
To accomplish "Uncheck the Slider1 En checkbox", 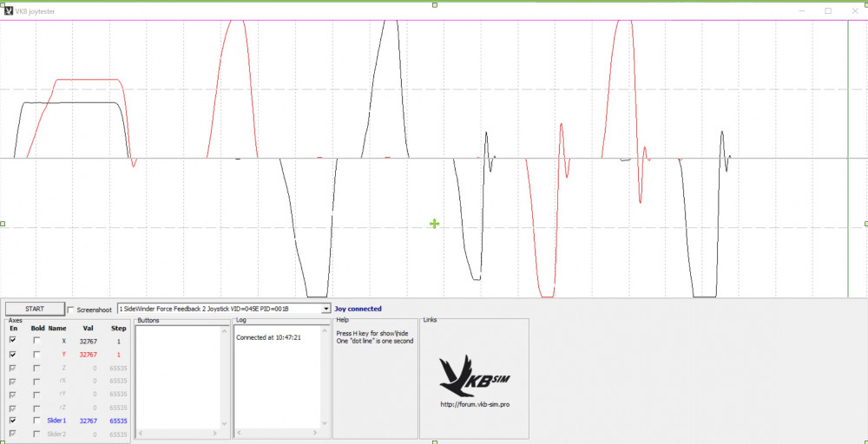I will pyautogui.click(x=13, y=421).
